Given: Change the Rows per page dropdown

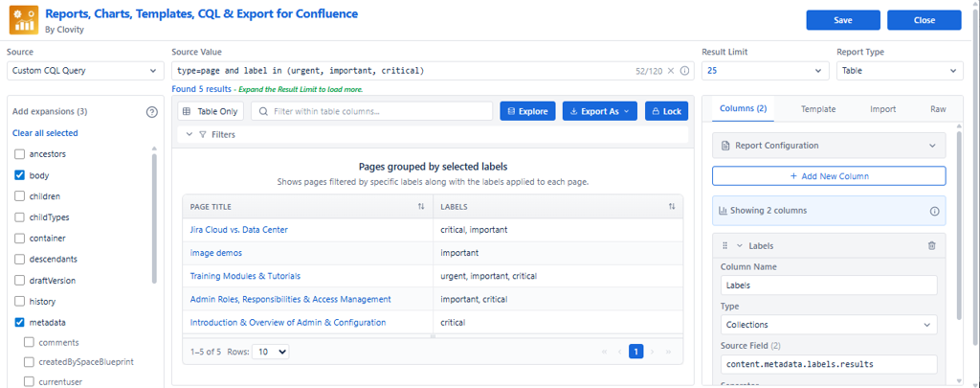Looking at the screenshot, I should pyautogui.click(x=271, y=352).
